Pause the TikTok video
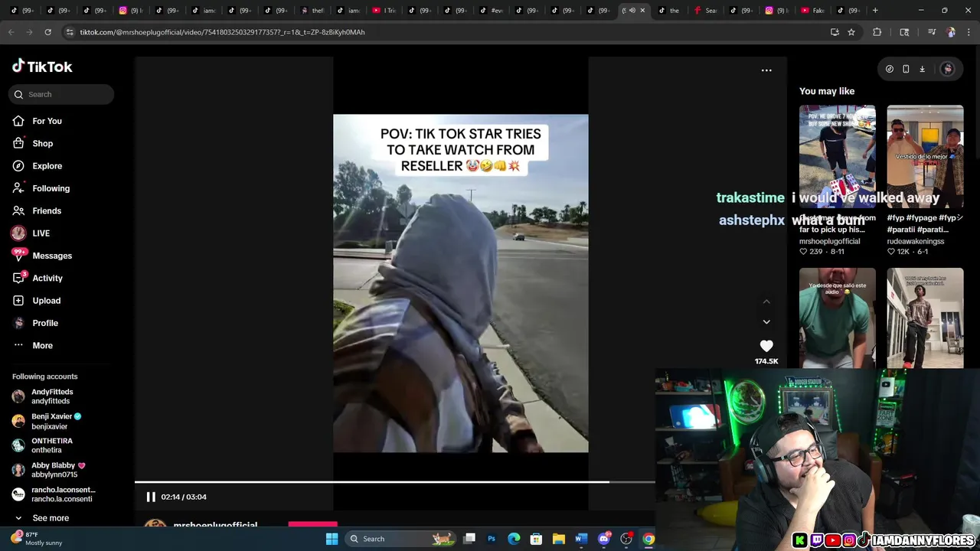Screen dimensions: 980x551 point(151,497)
